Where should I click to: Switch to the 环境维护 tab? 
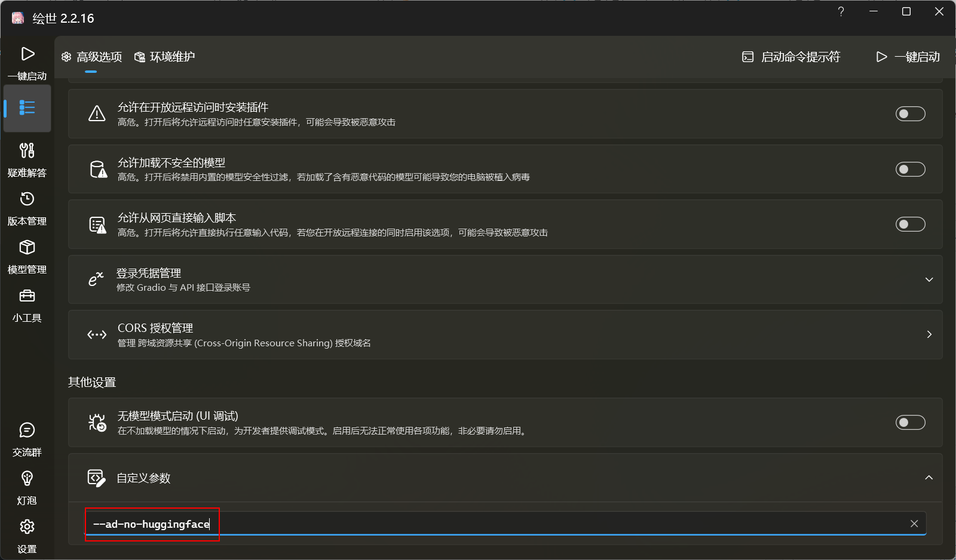165,57
